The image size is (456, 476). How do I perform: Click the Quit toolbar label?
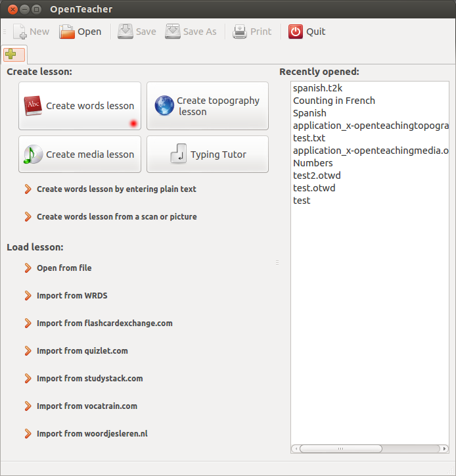[x=316, y=32]
